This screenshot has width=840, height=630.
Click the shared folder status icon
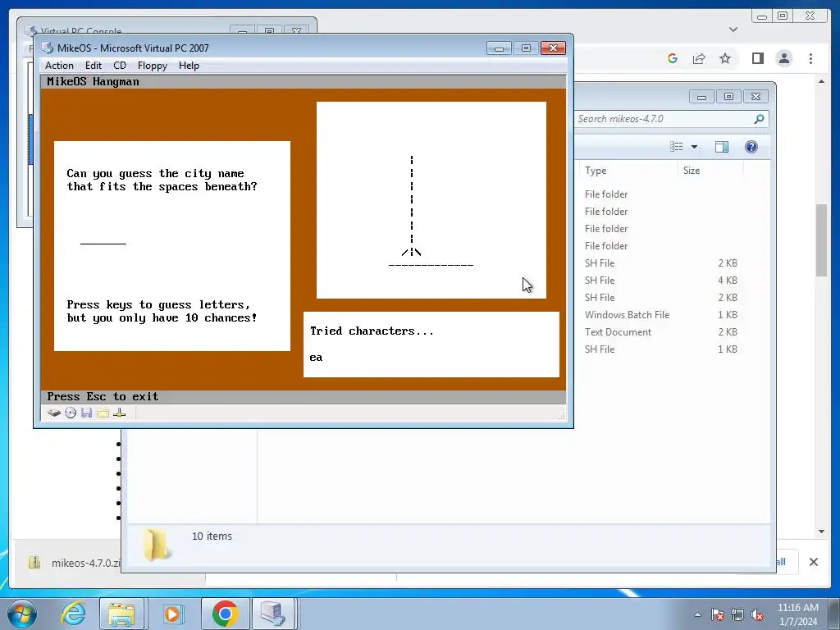pos(103,413)
